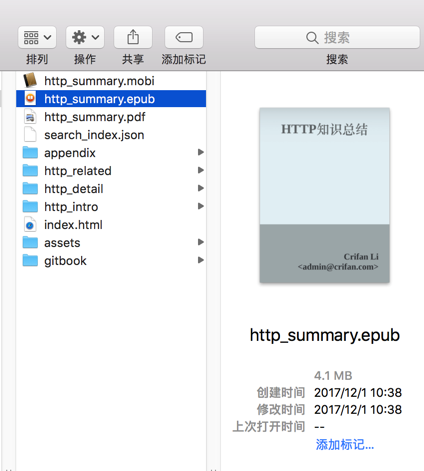The width and height of the screenshot is (424, 471).
Task: Select the http_summary.mobi book icon
Action: (30, 81)
